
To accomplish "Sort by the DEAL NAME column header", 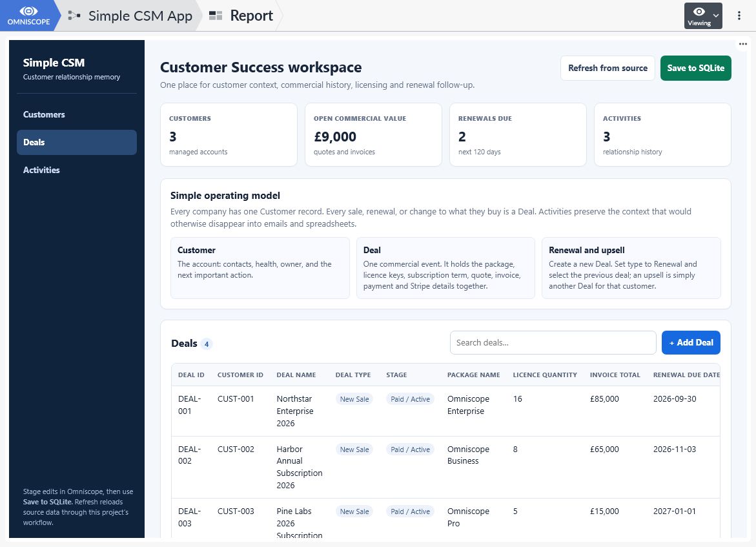I will (x=296, y=375).
